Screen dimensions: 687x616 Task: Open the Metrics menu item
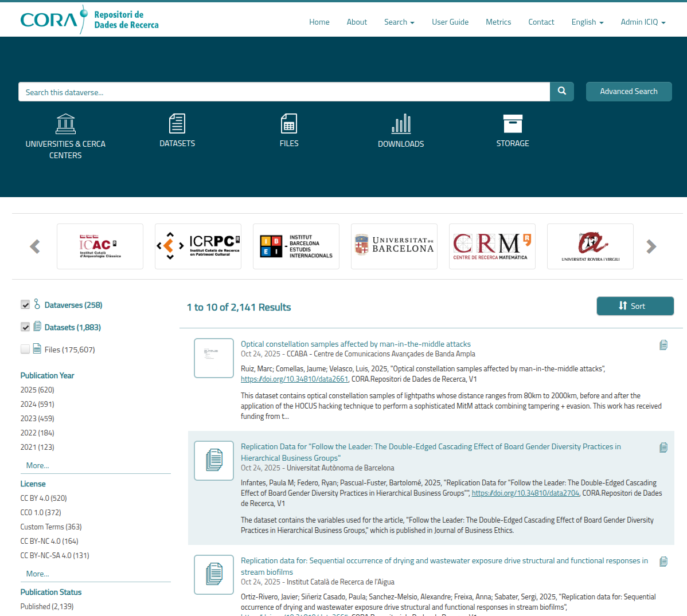(498, 22)
